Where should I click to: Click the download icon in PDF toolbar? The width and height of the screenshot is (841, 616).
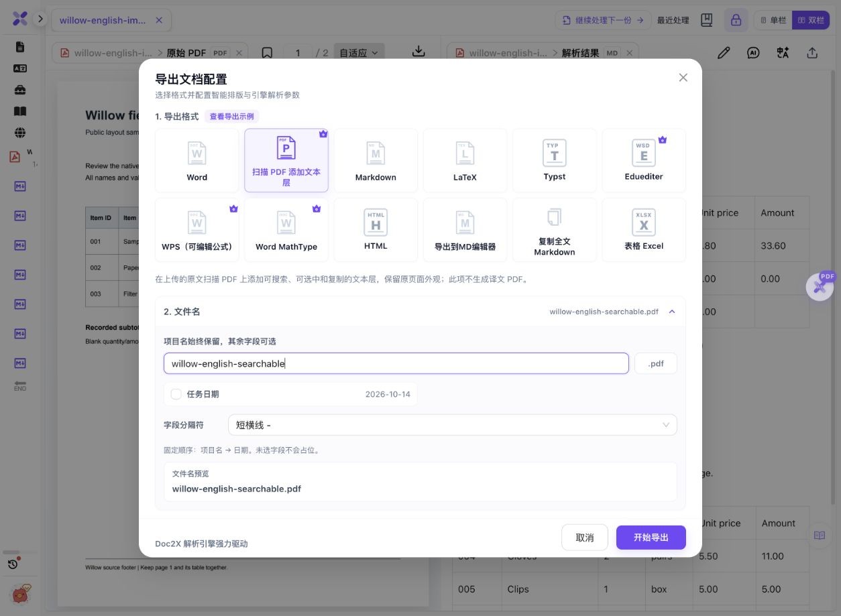point(418,52)
